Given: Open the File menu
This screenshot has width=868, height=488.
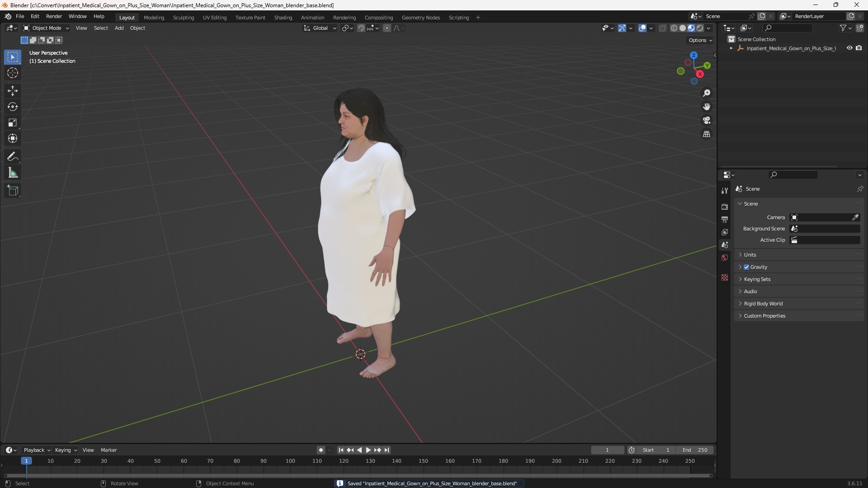Looking at the screenshot, I should [20, 16].
